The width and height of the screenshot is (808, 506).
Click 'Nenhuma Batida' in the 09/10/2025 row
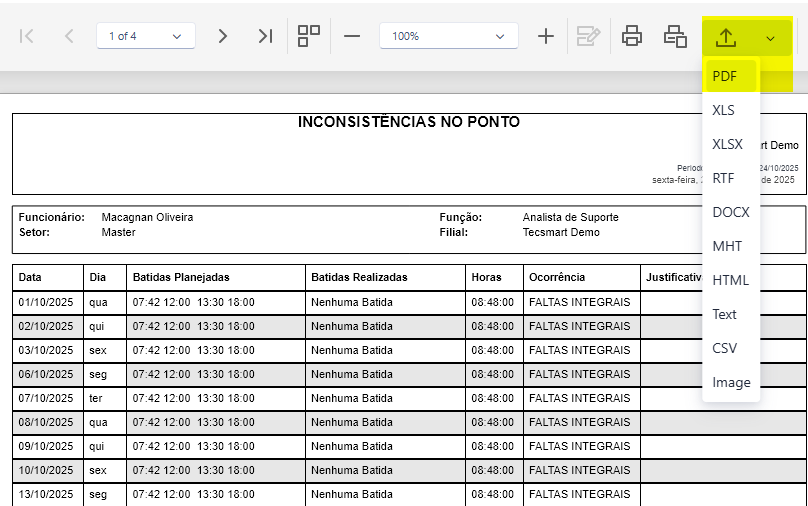coord(352,446)
